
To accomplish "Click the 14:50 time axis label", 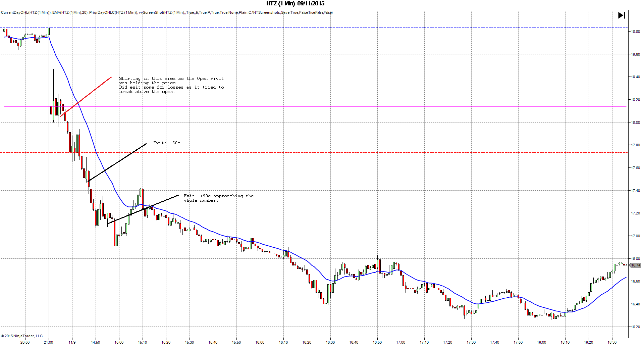I will (x=96, y=342).
